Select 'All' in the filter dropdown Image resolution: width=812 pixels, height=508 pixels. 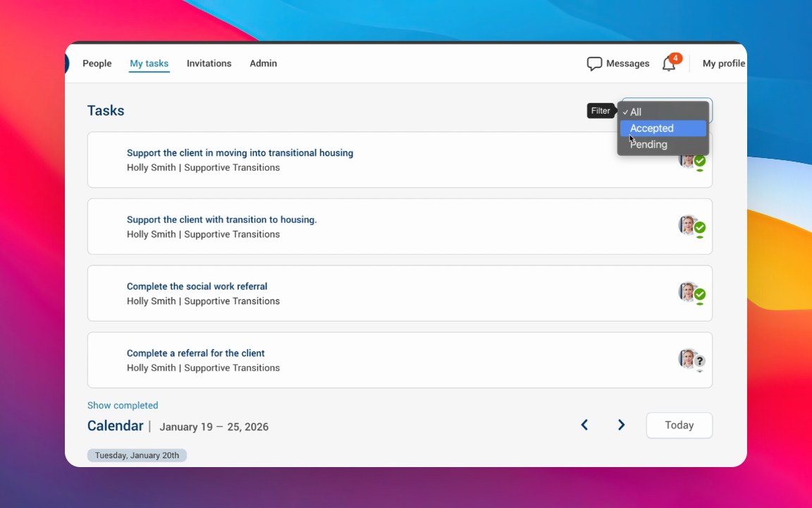[663, 112]
